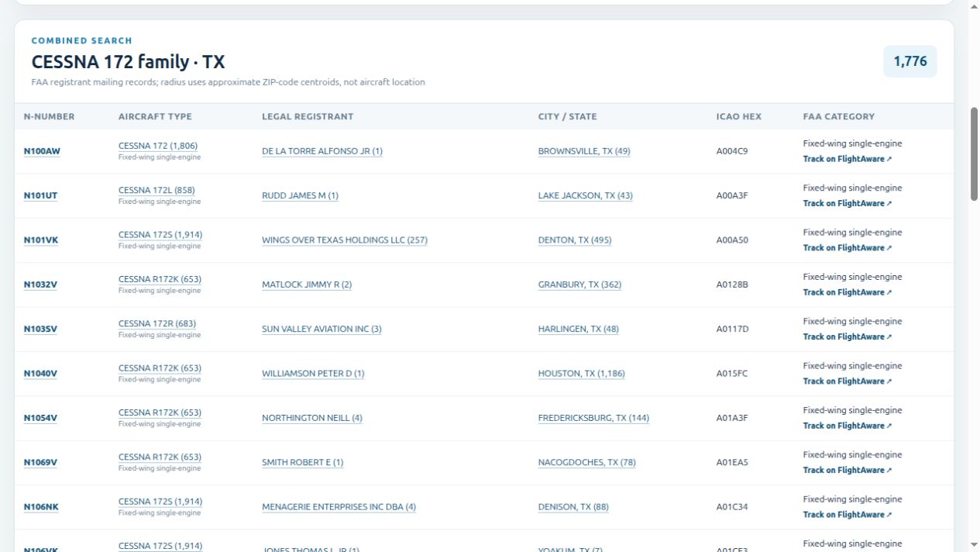The image size is (980, 552).
Task: Click the CITY / STATE column header
Action: (568, 116)
